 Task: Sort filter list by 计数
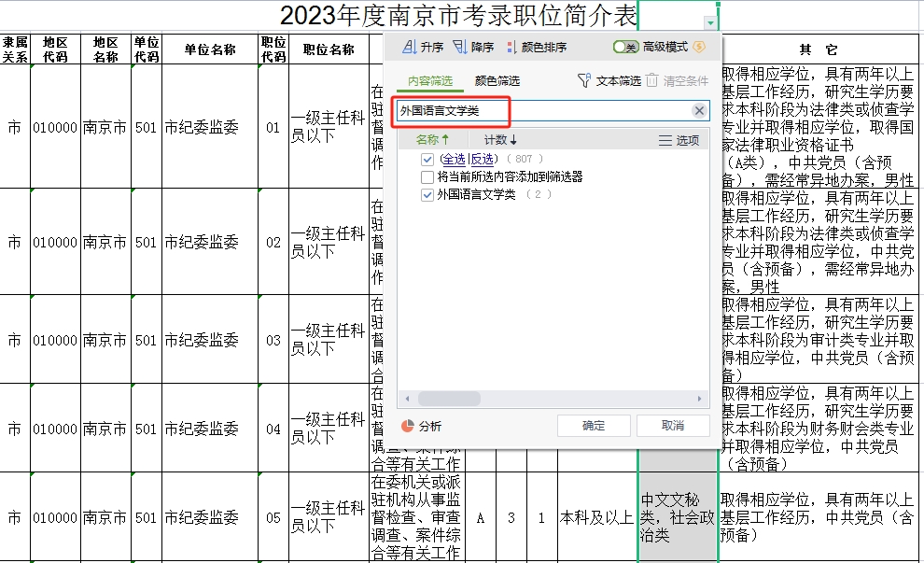tap(500, 140)
